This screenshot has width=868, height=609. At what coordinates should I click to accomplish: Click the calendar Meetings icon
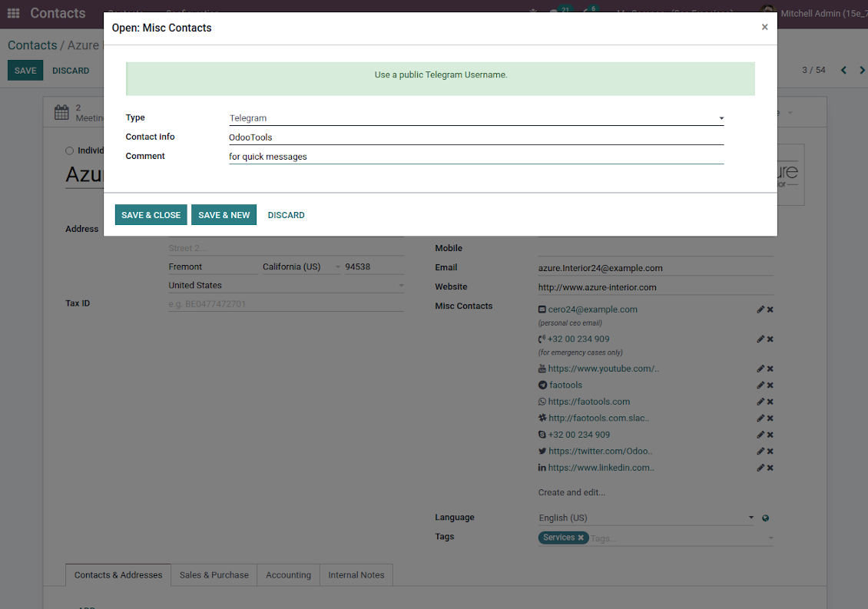61,113
